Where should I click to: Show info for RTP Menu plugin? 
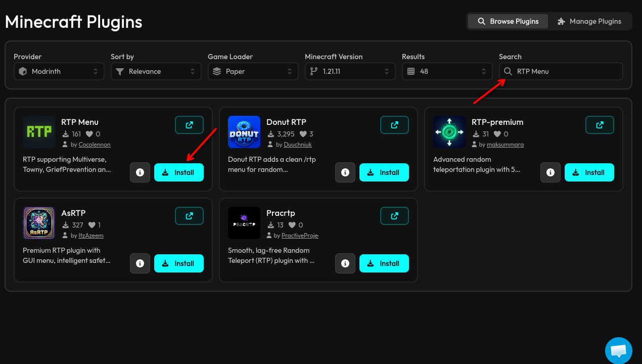[140, 172]
